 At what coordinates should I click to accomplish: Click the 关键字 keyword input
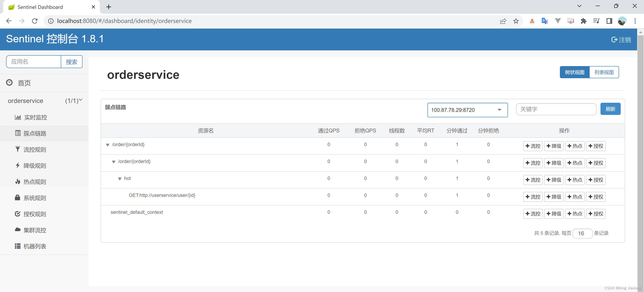(556, 109)
